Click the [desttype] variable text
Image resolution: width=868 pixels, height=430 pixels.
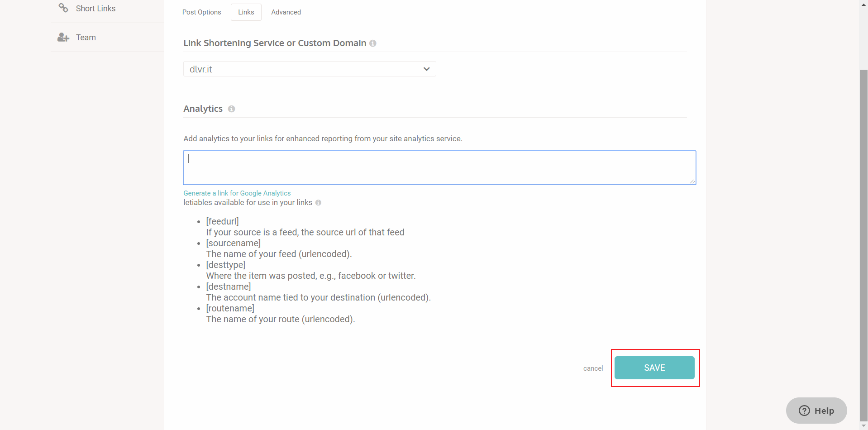click(226, 265)
